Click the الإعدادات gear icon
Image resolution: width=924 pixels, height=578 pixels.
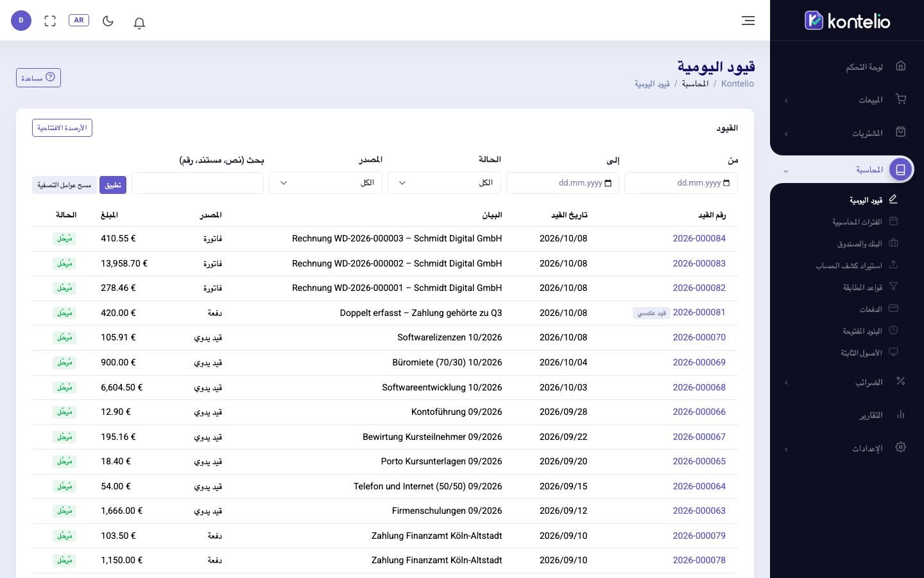[x=900, y=447]
